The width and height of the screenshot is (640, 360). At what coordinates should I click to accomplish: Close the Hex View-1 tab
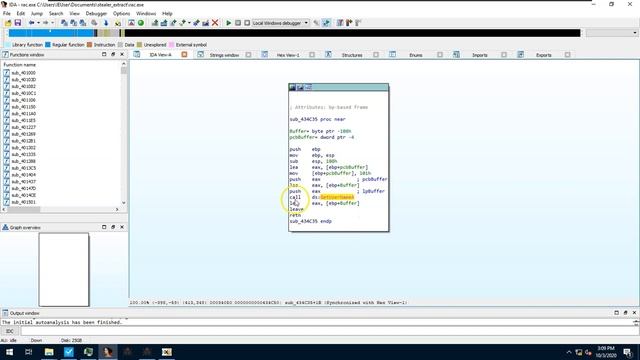(x=312, y=55)
